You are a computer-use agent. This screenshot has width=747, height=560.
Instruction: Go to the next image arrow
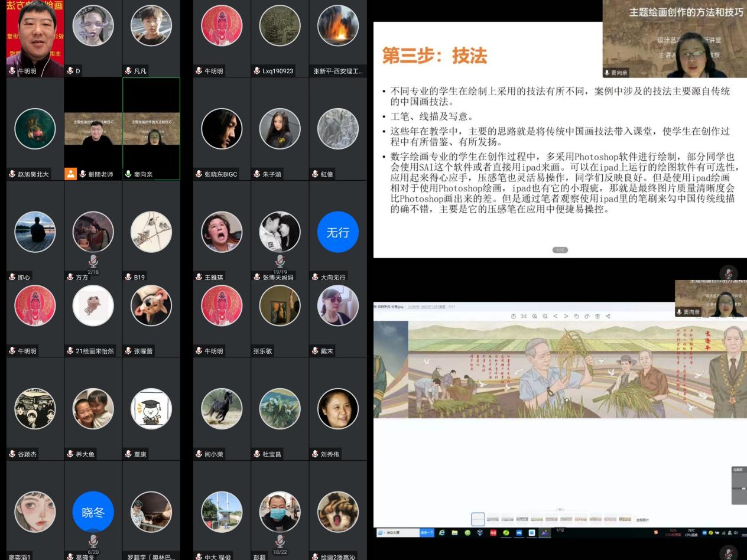tap(566, 317)
